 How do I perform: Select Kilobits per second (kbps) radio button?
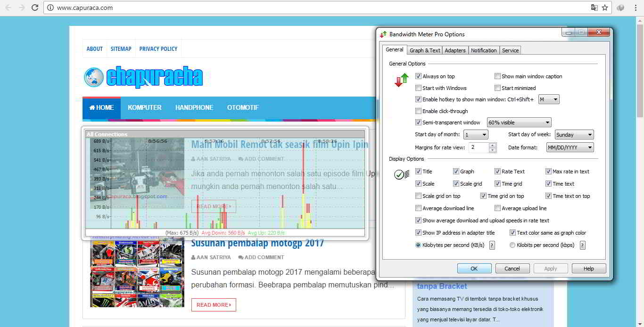[x=512, y=245]
